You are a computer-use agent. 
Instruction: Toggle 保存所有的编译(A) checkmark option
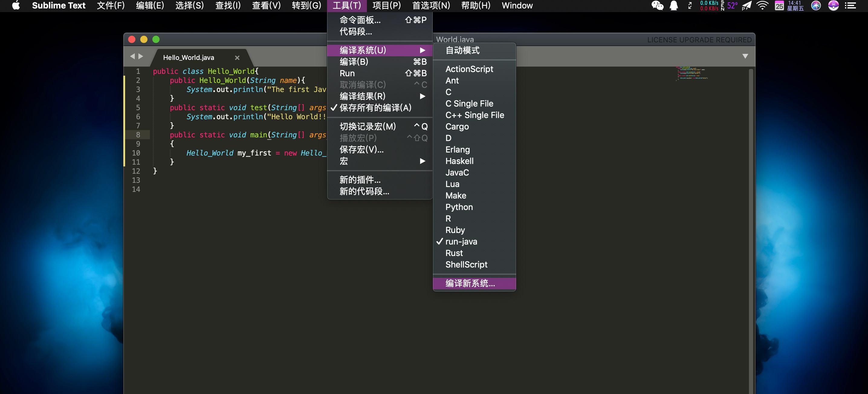click(x=375, y=108)
